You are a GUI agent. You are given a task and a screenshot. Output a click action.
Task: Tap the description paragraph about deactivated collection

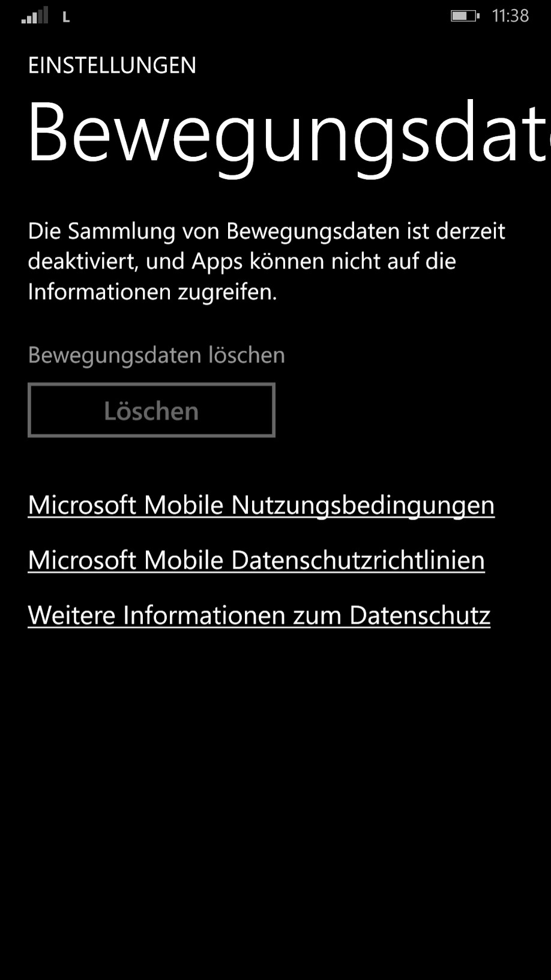pyautogui.click(x=266, y=262)
